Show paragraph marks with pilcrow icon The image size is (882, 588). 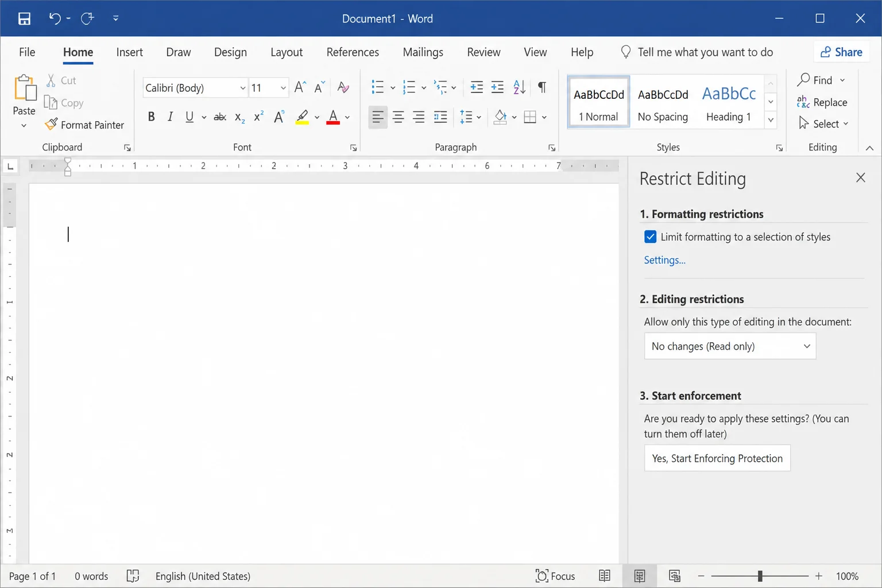pos(541,87)
